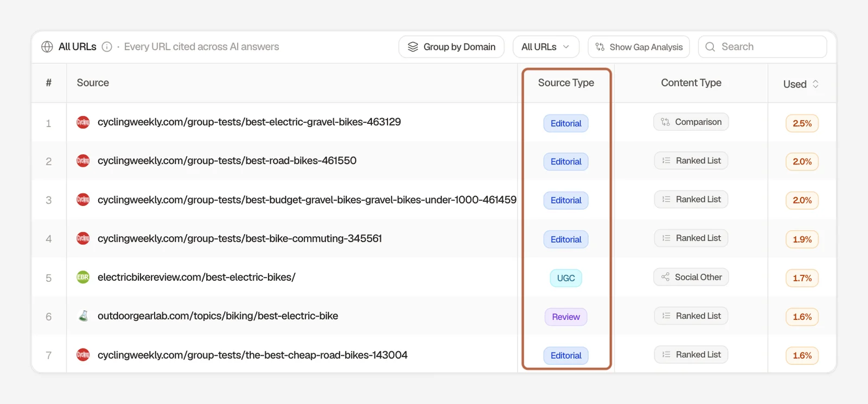This screenshot has height=404, width=868.
Task: Click the Used column header label
Action: 795,84
